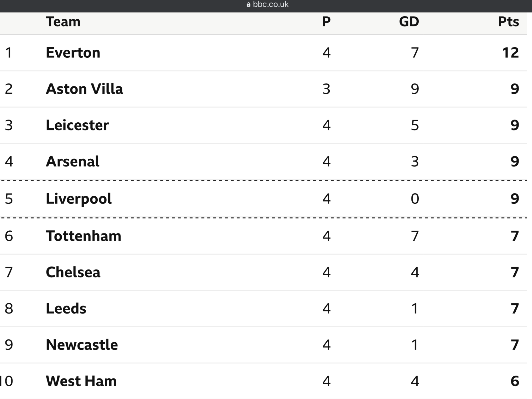Screen dimensions: 532x399
Task: Click the Pts column header
Action: point(508,22)
